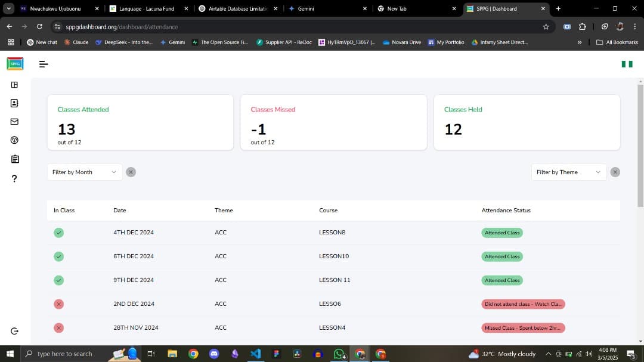Expand hidden bookmarks chevron

[x=580, y=42]
